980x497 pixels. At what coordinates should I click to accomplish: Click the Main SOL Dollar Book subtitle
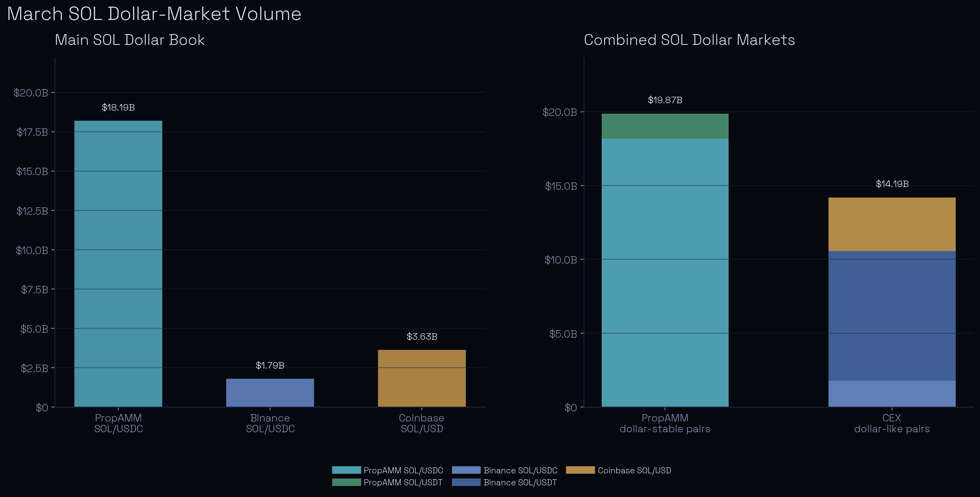pyautogui.click(x=130, y=40)
